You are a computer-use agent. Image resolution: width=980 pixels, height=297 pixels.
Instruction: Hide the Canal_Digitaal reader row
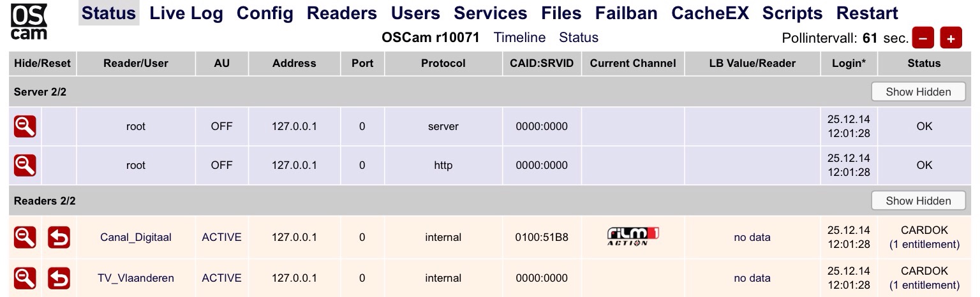pos(25,237)
